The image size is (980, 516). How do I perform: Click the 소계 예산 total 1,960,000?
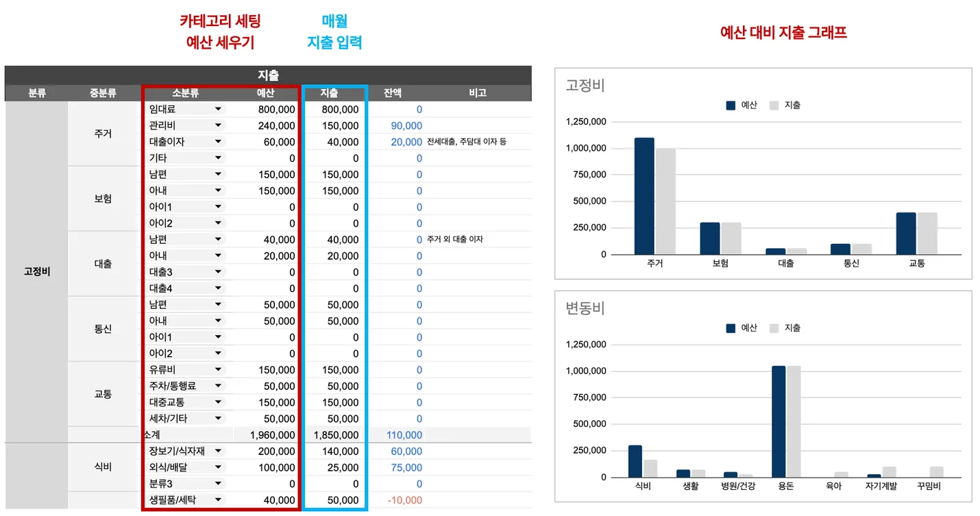click(x=272, y=435)
